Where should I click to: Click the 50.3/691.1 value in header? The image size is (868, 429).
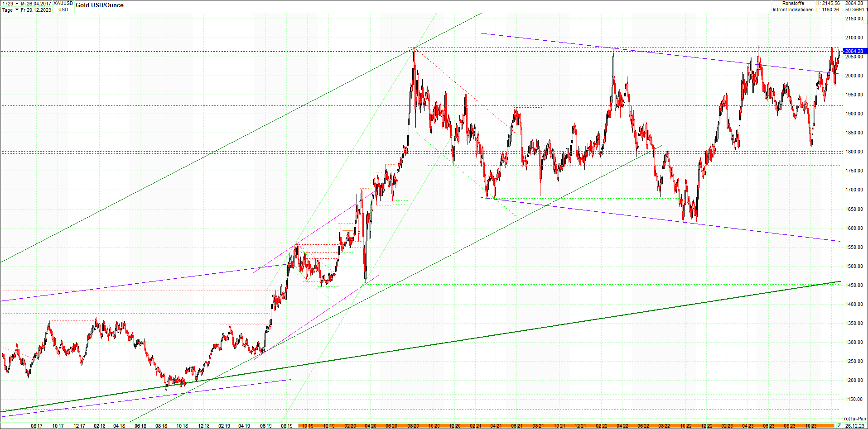[856, 10]
